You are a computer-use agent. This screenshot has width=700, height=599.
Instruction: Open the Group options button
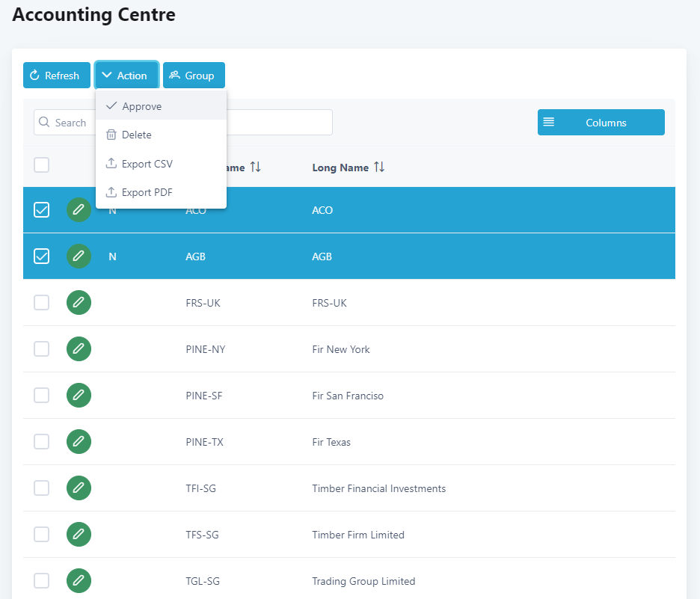click(193, 76)
